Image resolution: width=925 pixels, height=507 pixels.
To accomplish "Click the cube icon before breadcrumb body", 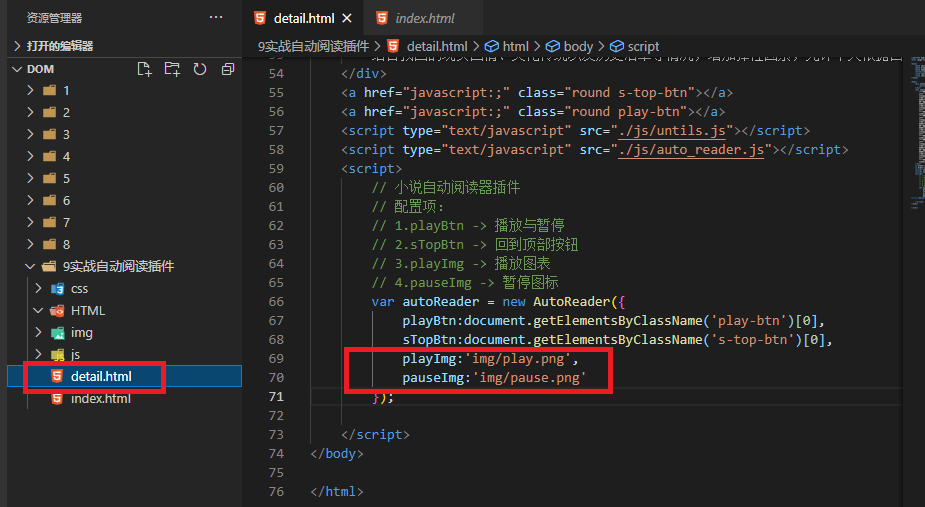I will tap(553, 46).
